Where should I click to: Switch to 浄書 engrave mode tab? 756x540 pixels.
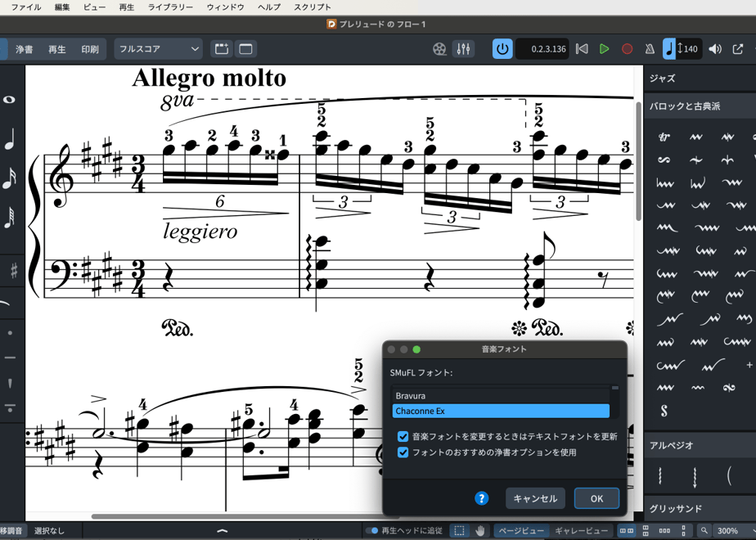[24, 49]
